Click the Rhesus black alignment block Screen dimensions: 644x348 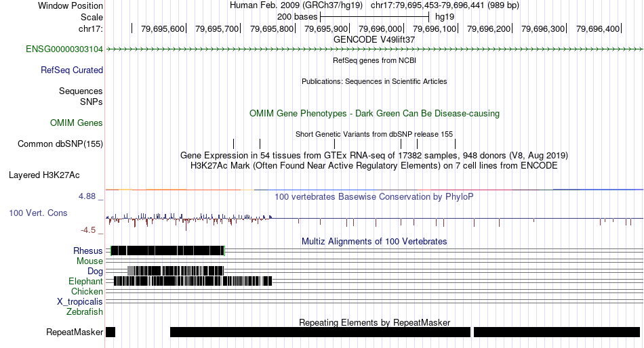pyautogui.click(x=167, y=251)
